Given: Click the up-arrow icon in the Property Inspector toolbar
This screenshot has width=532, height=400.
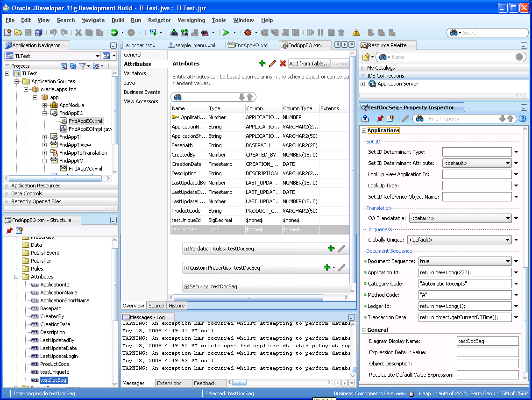Looking at the screenshot, I should tap(365, 119).
